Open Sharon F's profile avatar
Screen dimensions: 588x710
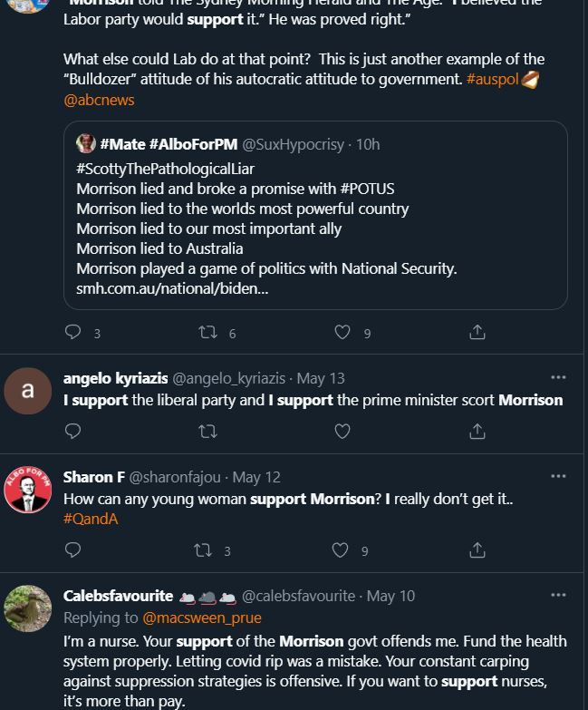[x=28, y=491]
